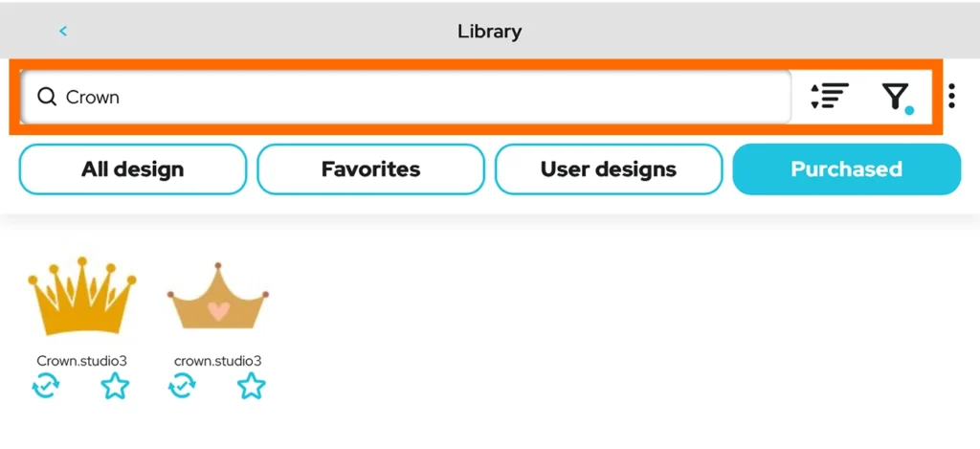Image resolution: width=980 pixels, height=449 pixels.
Task: Go back using the blue arrow
Action: tap(63, 31)
